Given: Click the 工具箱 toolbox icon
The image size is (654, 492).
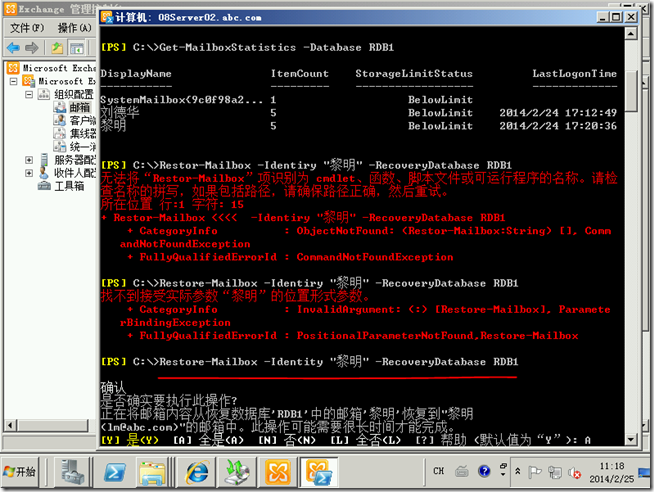Looking at the screenshot, I should point(44,186).
